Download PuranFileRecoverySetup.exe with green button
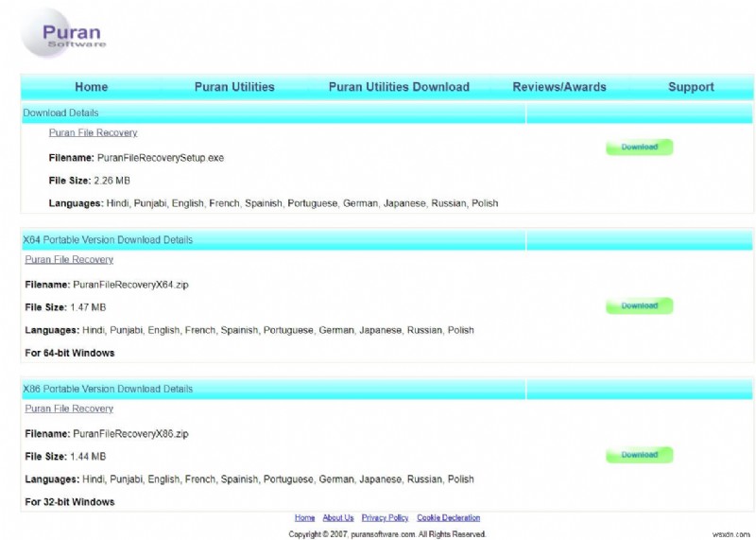Screen dimensions: 756x540 click(640, 148)
